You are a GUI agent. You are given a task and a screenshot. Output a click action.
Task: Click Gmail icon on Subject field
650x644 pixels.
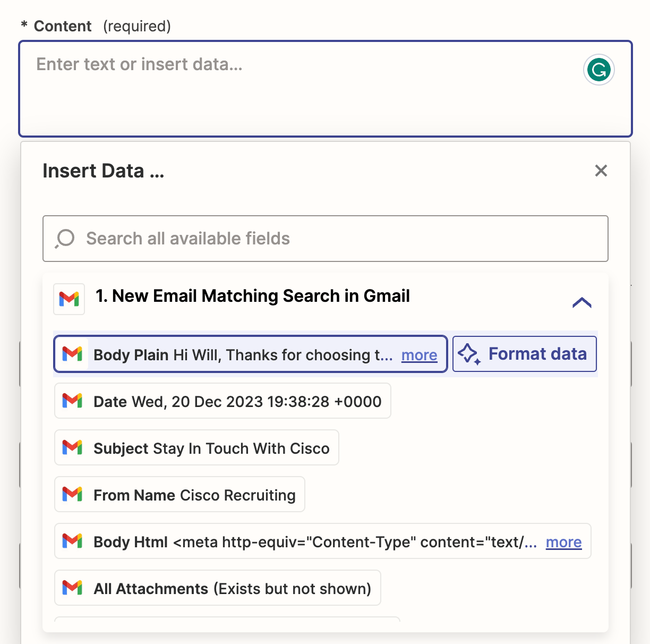[72, 447]
